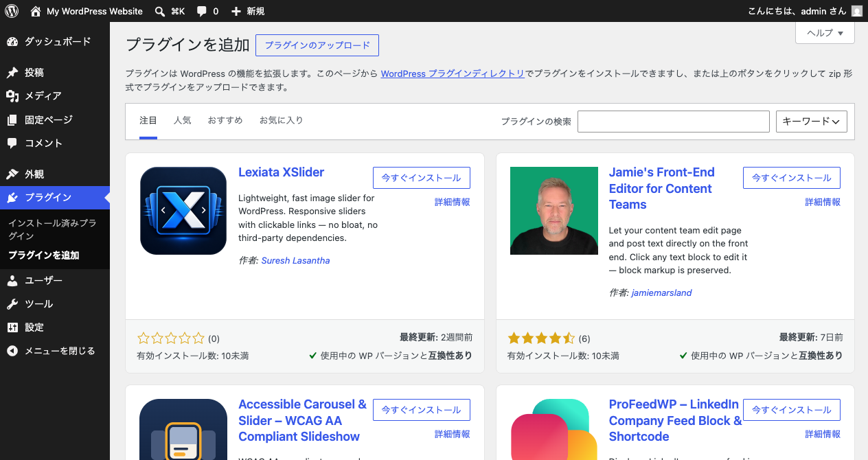Image resolution: width=868 pixels, height=460 pixels.
Task: Open the メディア menu label
Action: pyautogui.click(x=43, y=96)
